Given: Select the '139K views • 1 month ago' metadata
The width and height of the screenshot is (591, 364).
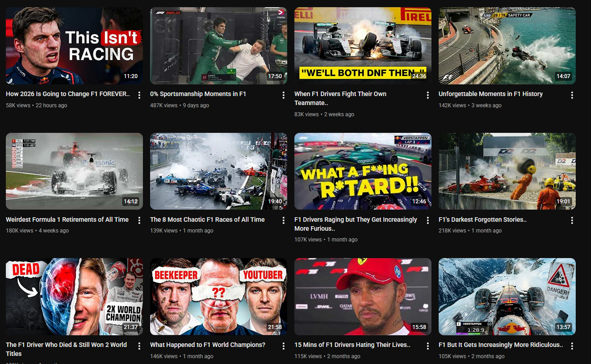Looking at the screenshot, I should point(182,231).
